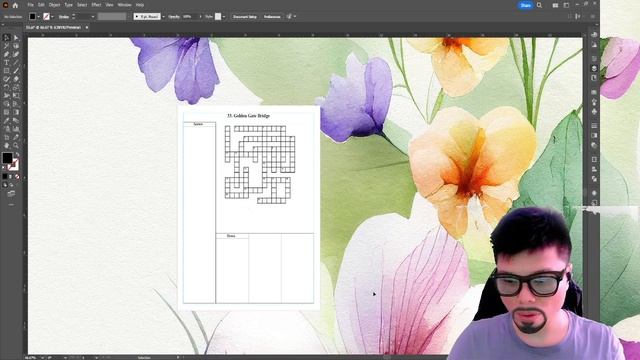The image size is (640, 360).
Task: Set paint mode to Gradient
Action: (11, 177)
